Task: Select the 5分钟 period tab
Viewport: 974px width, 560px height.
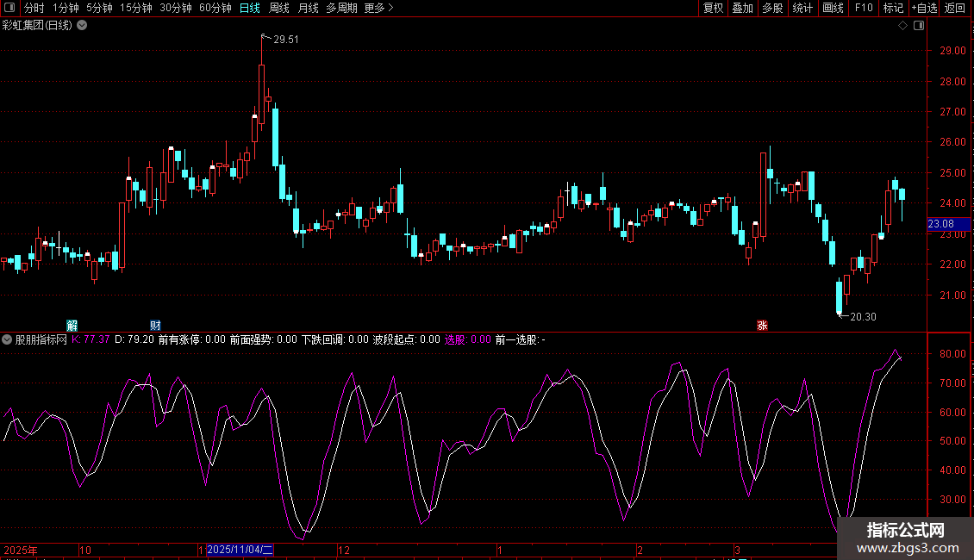Action: [x=99, y=8]
